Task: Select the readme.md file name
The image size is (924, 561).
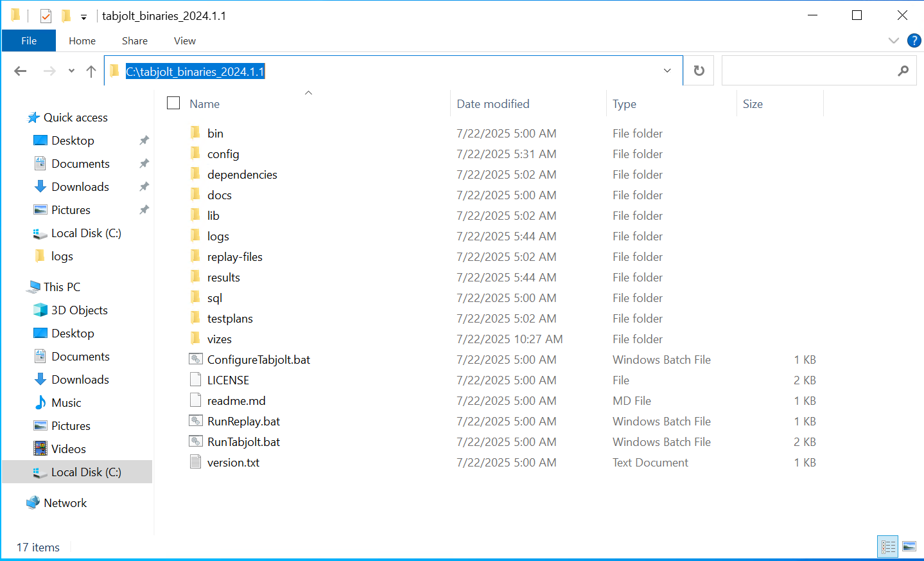Action: point(236,400)
